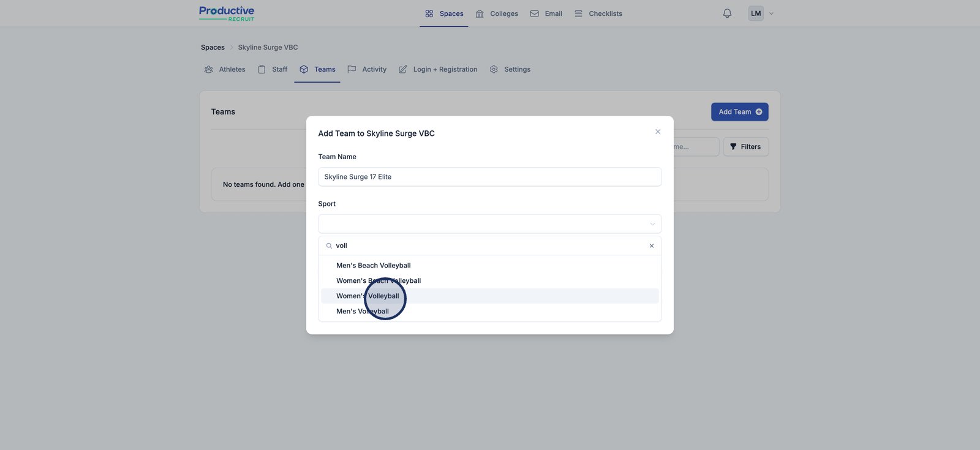Select Women's Volleyball option
The width and height of the screenshot is (980, 450).
(367, 296)
